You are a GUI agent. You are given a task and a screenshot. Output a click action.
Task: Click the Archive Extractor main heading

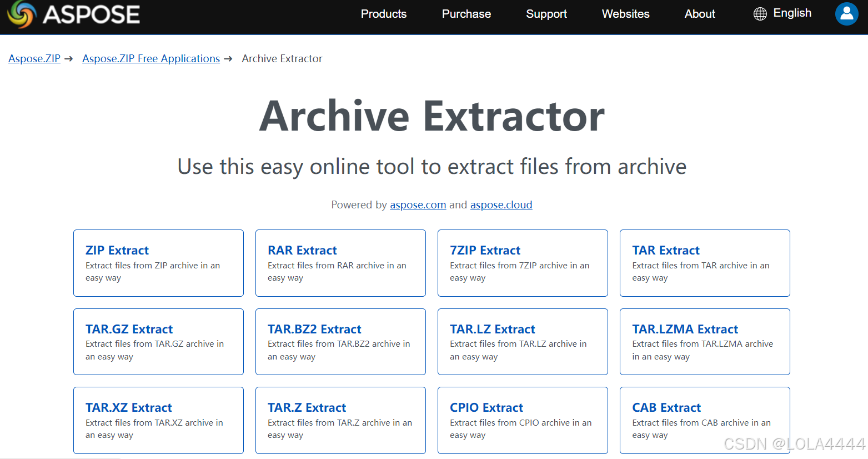tap(432, 116)
